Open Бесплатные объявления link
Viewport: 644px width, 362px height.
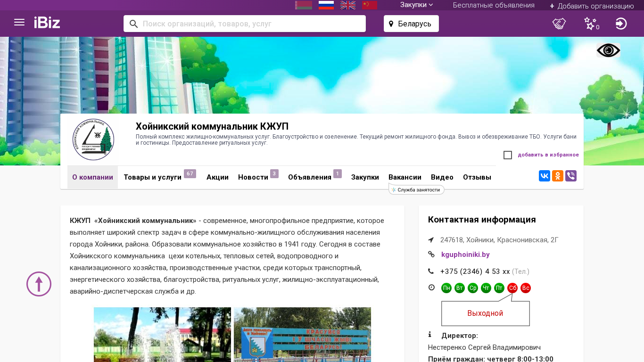[494, 5]
